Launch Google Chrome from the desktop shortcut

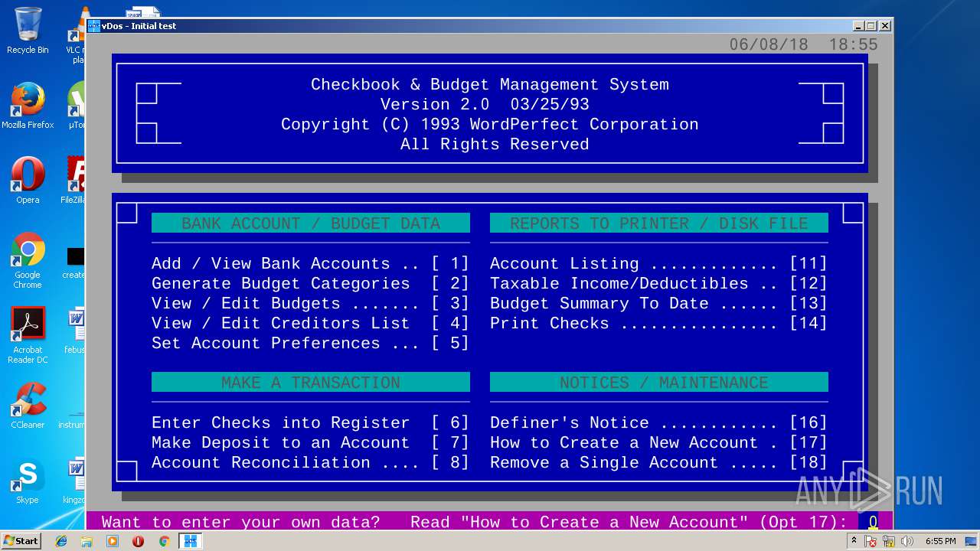pos(28,260)
